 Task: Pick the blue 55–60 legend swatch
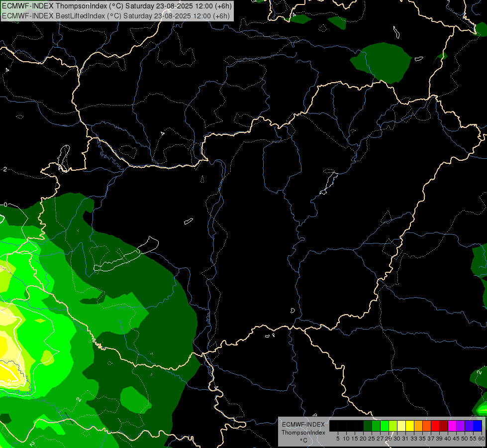point(478,426)
